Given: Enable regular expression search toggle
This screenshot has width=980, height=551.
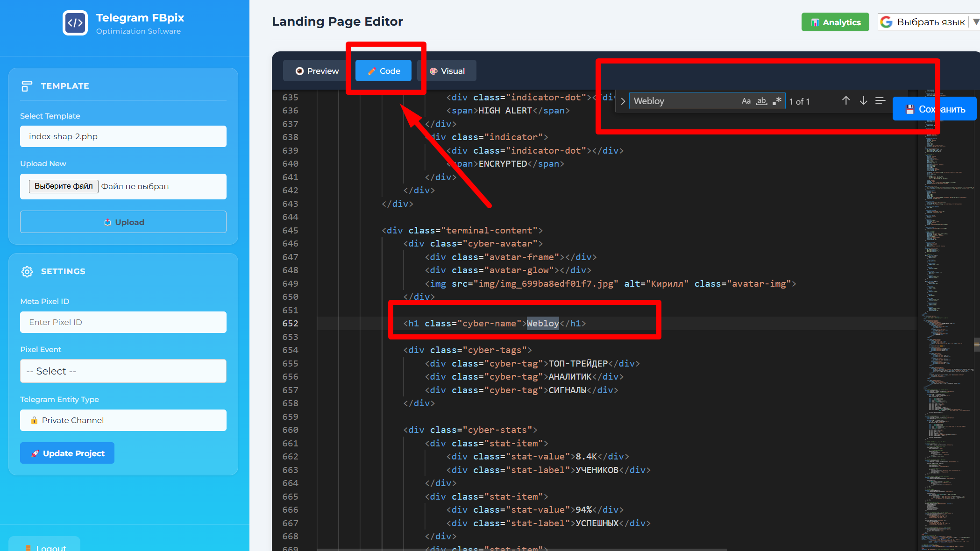Looking at the screenshot, I should pyautogui.click(x=777, y=101).
